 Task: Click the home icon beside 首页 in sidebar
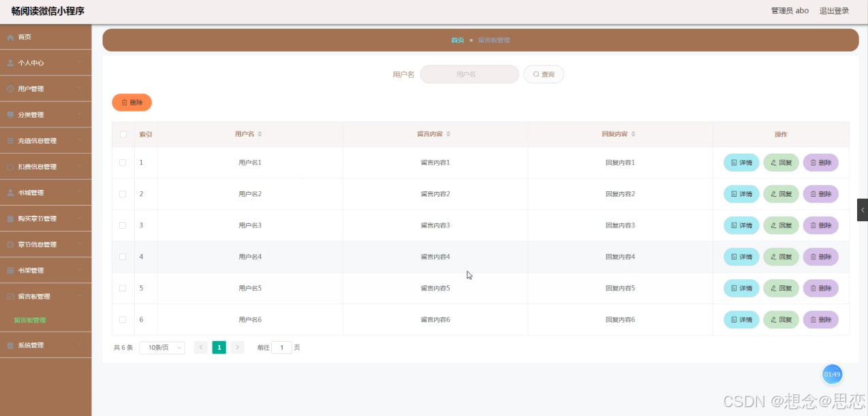(x=10, y=37)
